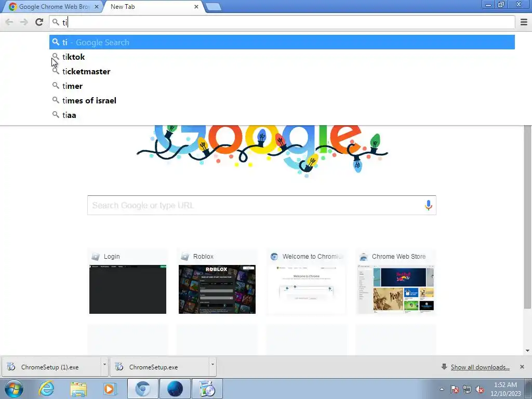Click the Search Google or type URL box
The image size is (532, 399).
[x=262, y=205]
